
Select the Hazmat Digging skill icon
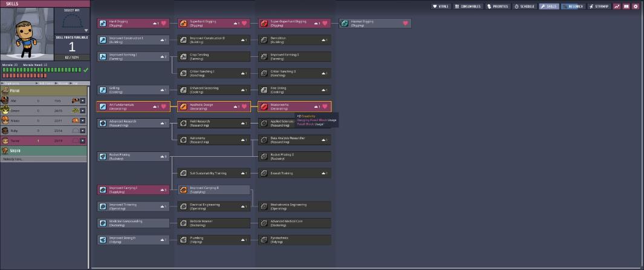point(345,24)
